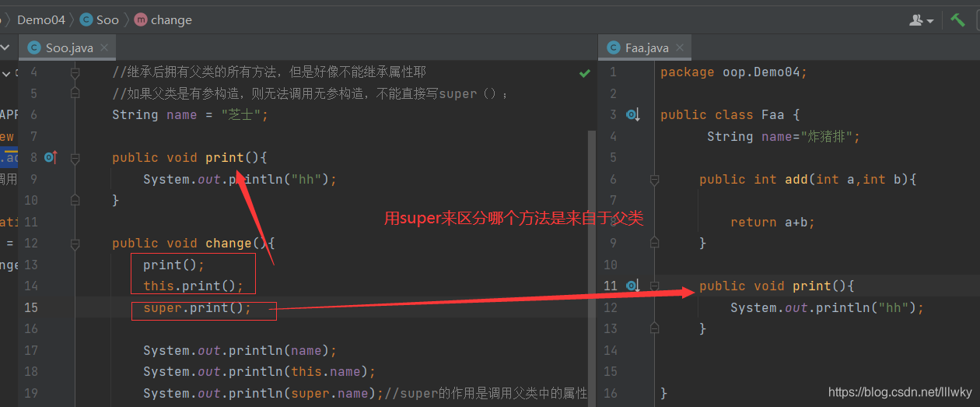Collapse the print method at Soo line 8

click(x=75, y=158)
